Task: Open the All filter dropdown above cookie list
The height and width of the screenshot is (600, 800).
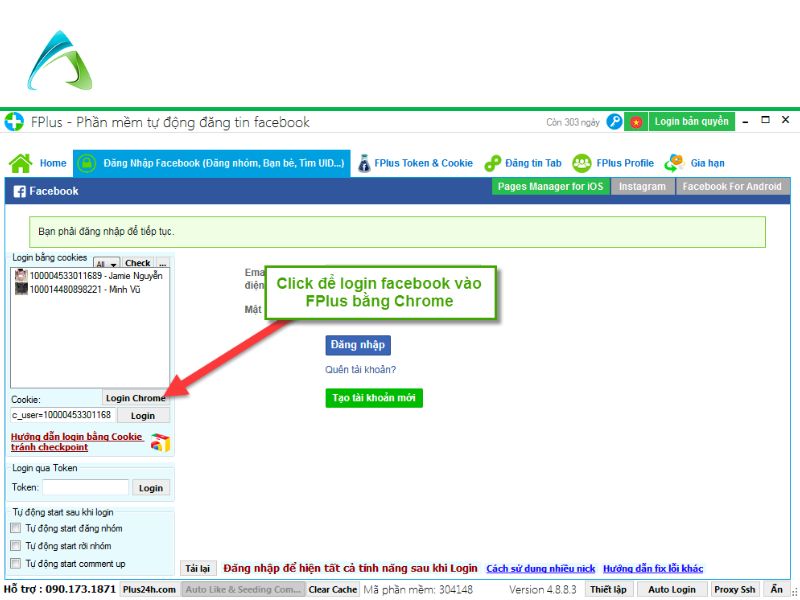Action: pos(106,264)
